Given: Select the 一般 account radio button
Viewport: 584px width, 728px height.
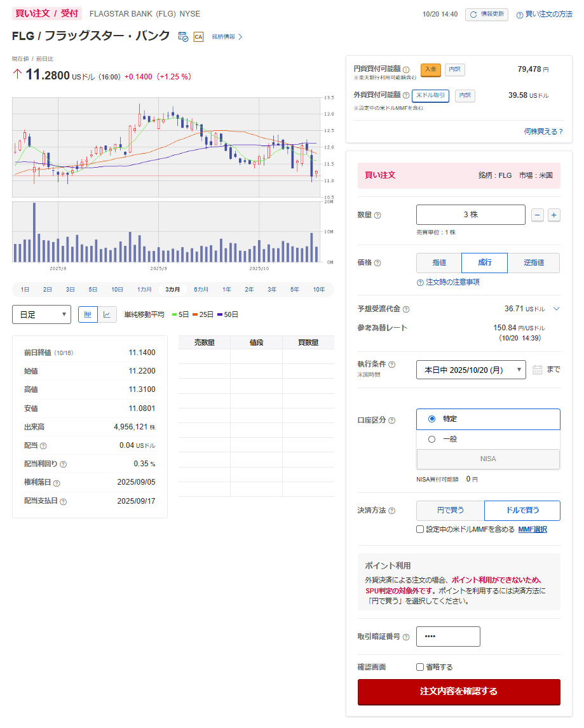Looking at the screenshot, I should (x=432, y=439).
